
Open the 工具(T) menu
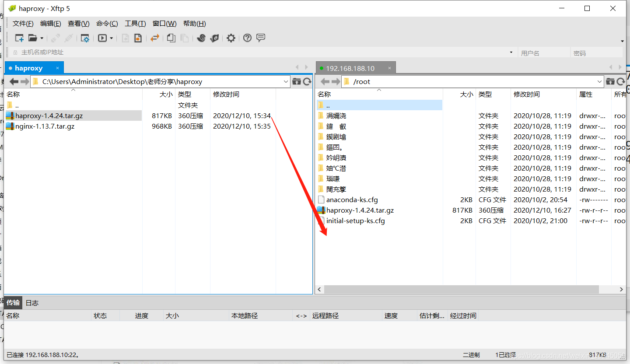[135, 24]
